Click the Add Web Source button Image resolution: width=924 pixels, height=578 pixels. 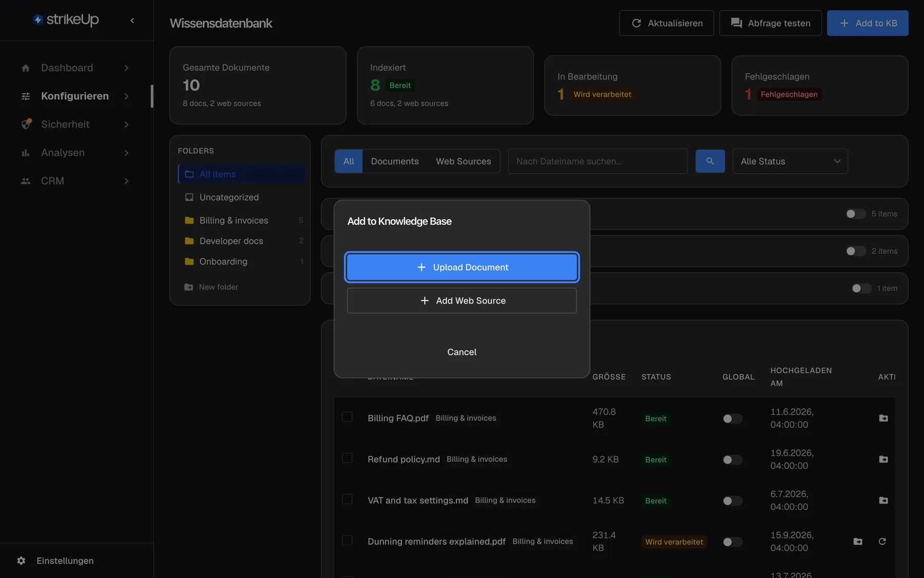[462, 301]
